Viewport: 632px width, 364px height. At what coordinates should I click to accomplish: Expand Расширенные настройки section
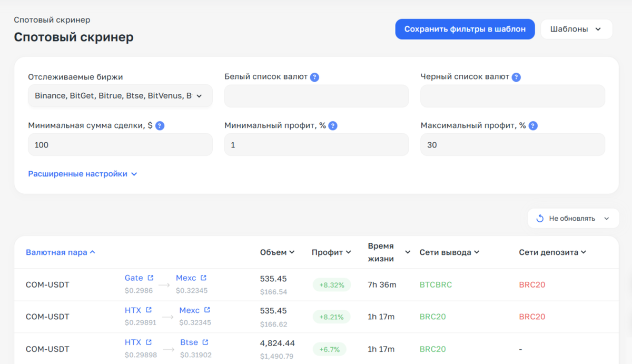(x=83, y=174)
